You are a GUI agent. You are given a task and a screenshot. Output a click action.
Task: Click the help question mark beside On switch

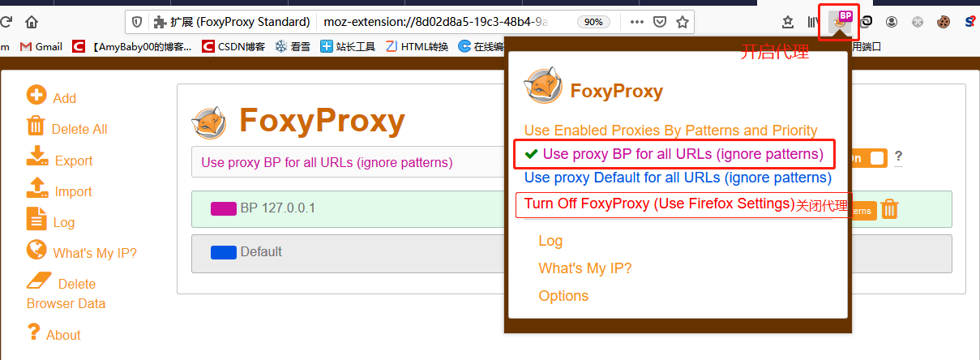tap(898, 156)
